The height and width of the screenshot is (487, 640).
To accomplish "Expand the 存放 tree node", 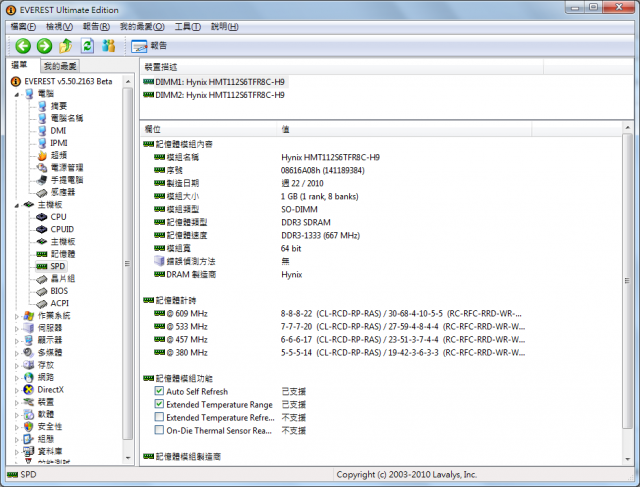I will [17, 365].
